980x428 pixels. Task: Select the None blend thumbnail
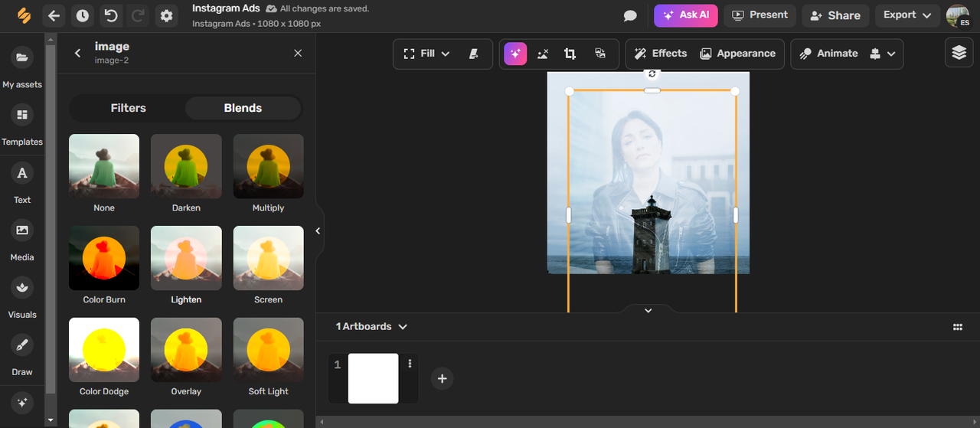[x=104, y=167]
